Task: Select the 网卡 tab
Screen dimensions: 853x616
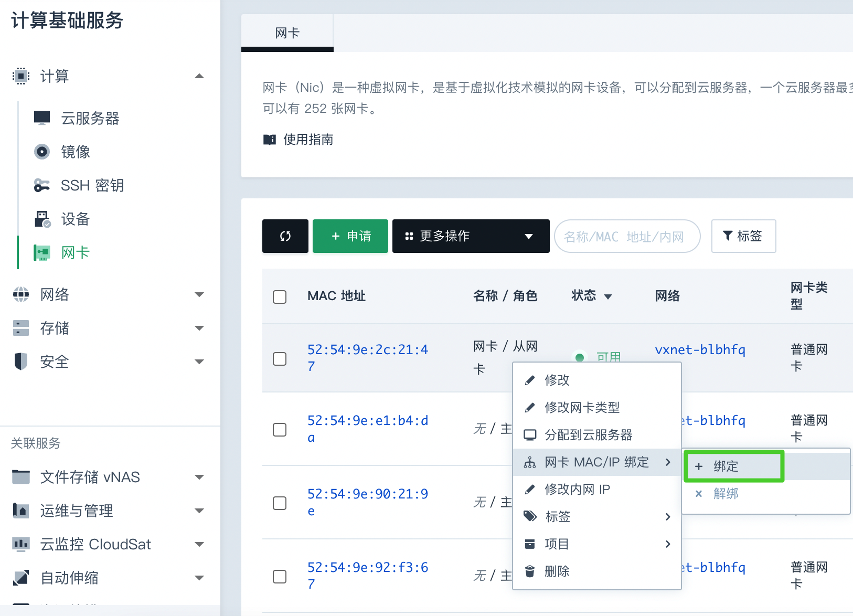Action: pyautogui.click(x=287, y=33)
